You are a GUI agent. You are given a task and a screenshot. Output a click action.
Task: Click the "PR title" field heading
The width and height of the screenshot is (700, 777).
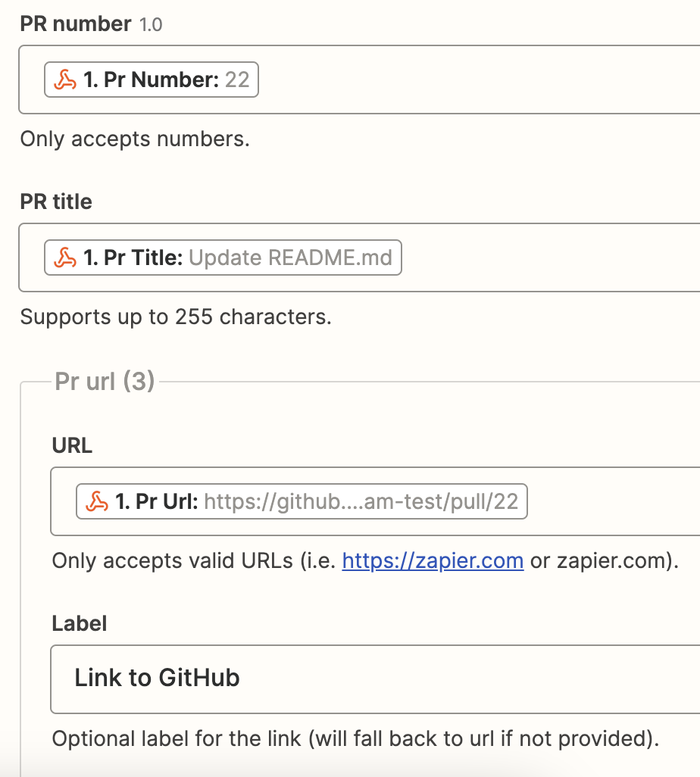(56, 202)
